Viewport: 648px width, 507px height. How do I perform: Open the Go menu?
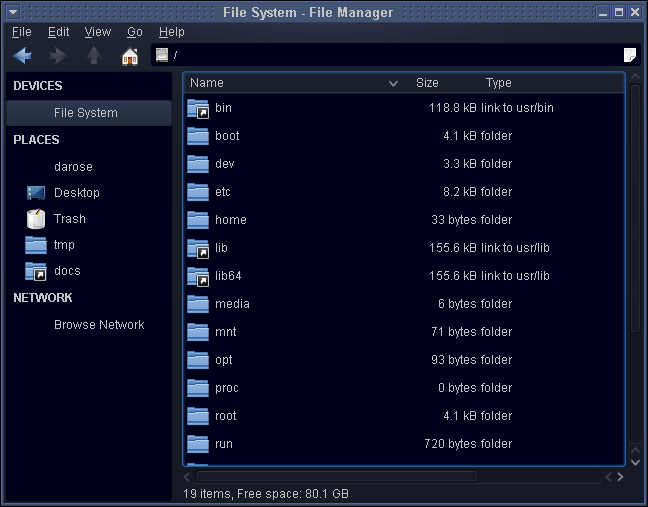tap(135, 32)
